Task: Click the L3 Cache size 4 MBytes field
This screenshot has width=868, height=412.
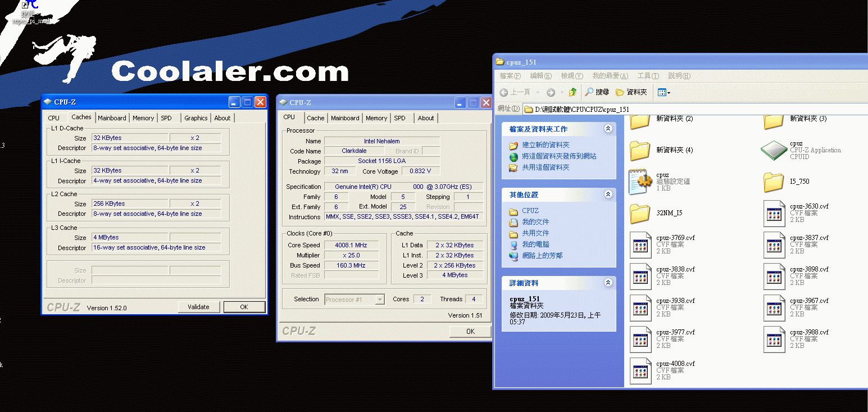Action: [130, 237]
